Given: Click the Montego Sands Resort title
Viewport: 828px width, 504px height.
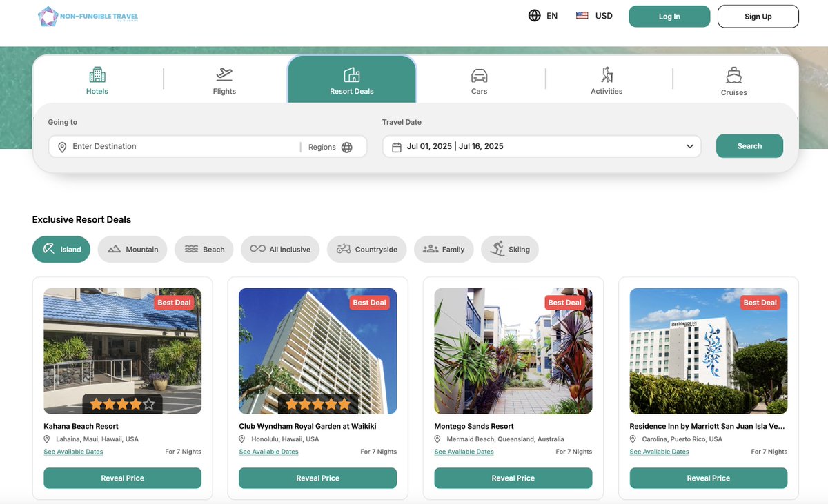Looking at the screenshot, I should tap(474, 426).
